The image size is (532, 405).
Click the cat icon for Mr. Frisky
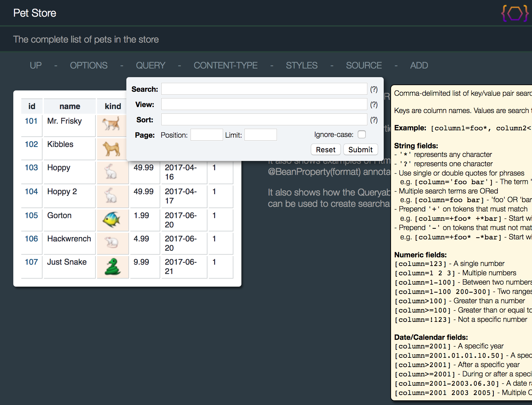coord(111,124)
